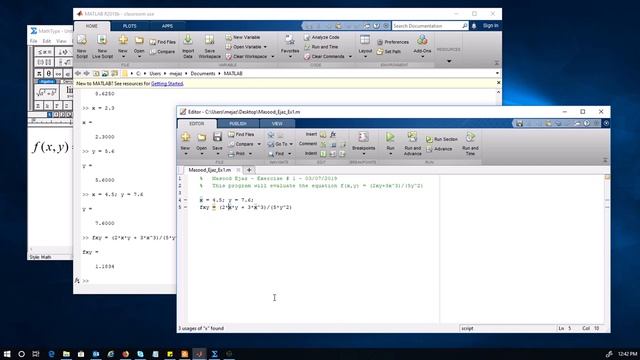Screen dimensions: 640x360
Task: Click New Live Script in MATLAB Home
Action: click(102, 47)
